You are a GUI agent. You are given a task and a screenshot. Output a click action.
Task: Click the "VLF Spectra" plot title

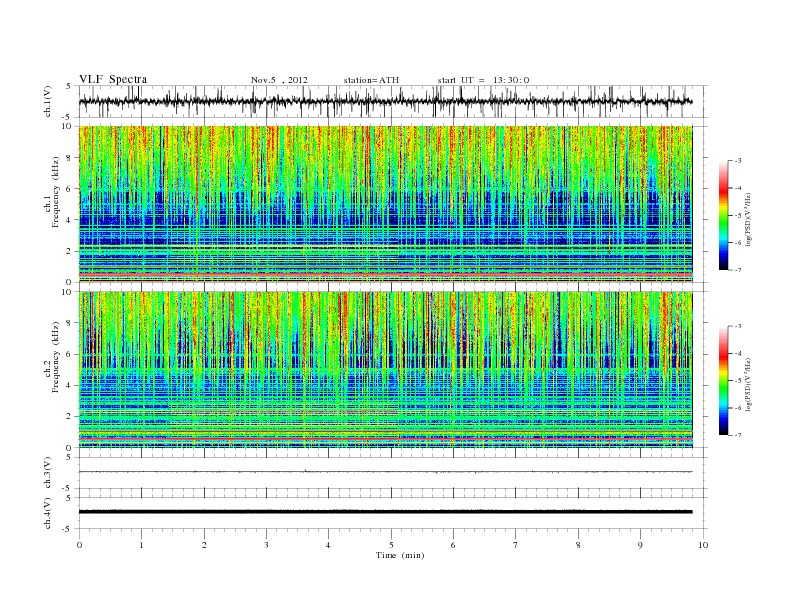(113, 79)
